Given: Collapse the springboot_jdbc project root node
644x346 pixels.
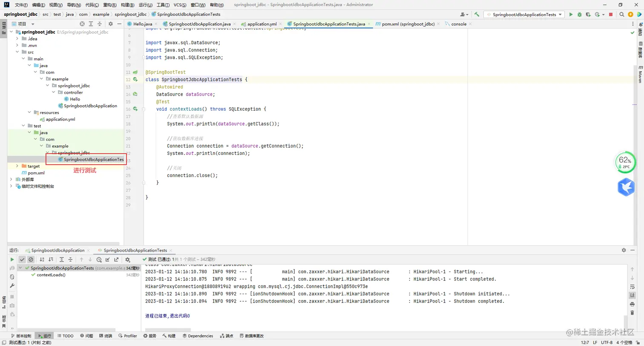Looking at the screenshot, I should pos(11,32).
